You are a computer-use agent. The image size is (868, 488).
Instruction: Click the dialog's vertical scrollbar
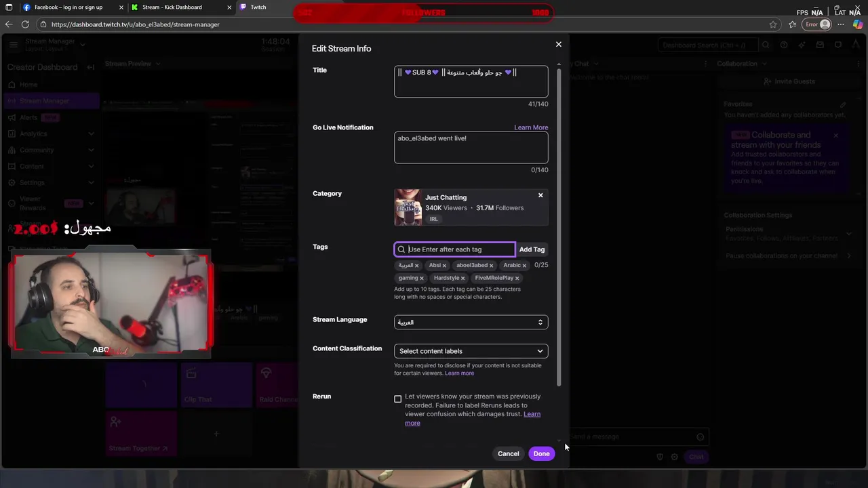click(x=559, y=227)
